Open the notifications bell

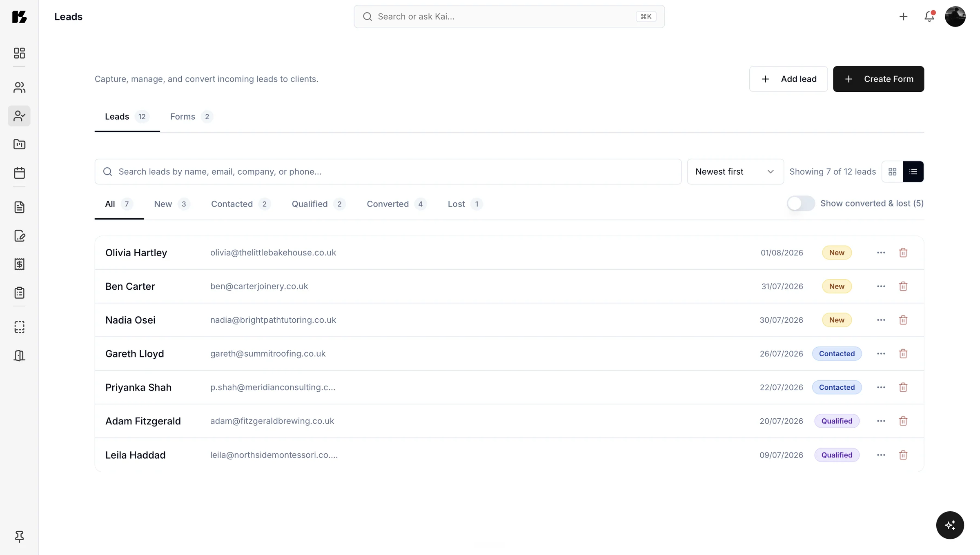[929, 16]
